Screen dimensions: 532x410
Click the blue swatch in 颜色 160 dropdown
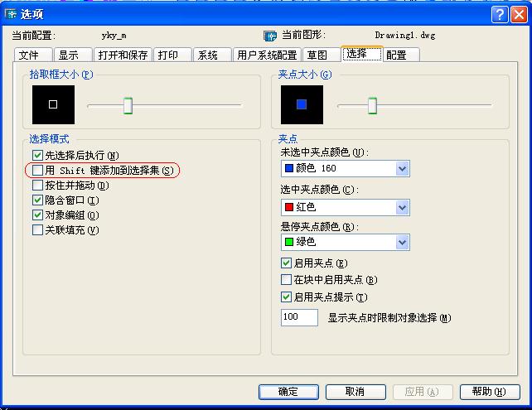[x=289, y=168]
